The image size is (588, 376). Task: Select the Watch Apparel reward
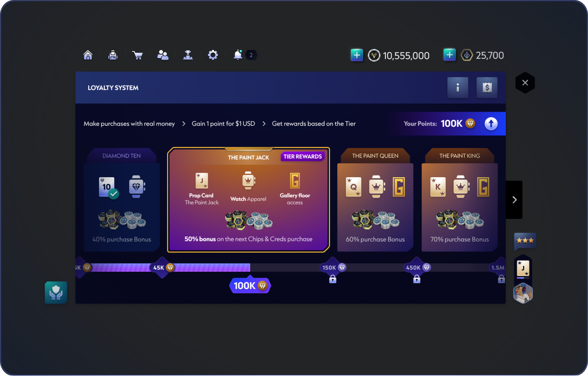[248, 187]
